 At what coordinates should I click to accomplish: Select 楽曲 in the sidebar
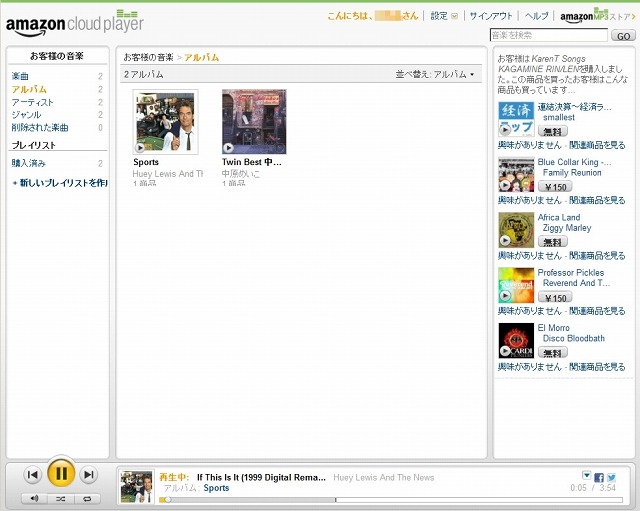pyautogui.click(x=20, y=76)
